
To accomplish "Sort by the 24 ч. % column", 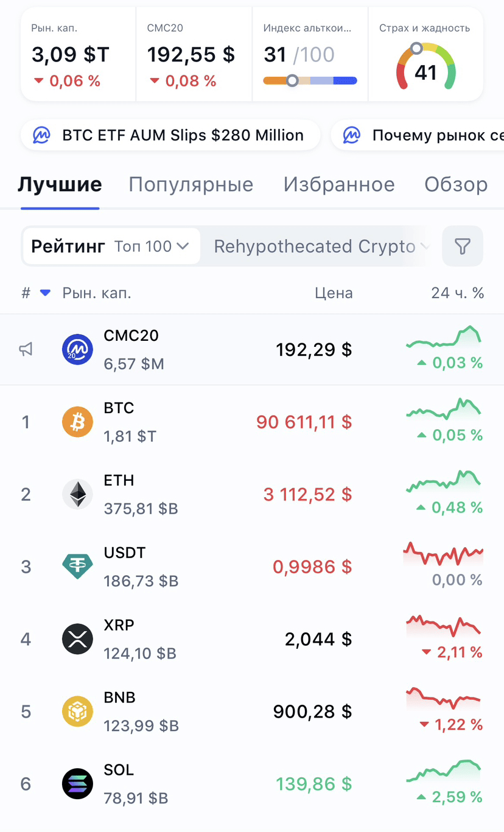I will pyautogui.click(x=457, y=293).
